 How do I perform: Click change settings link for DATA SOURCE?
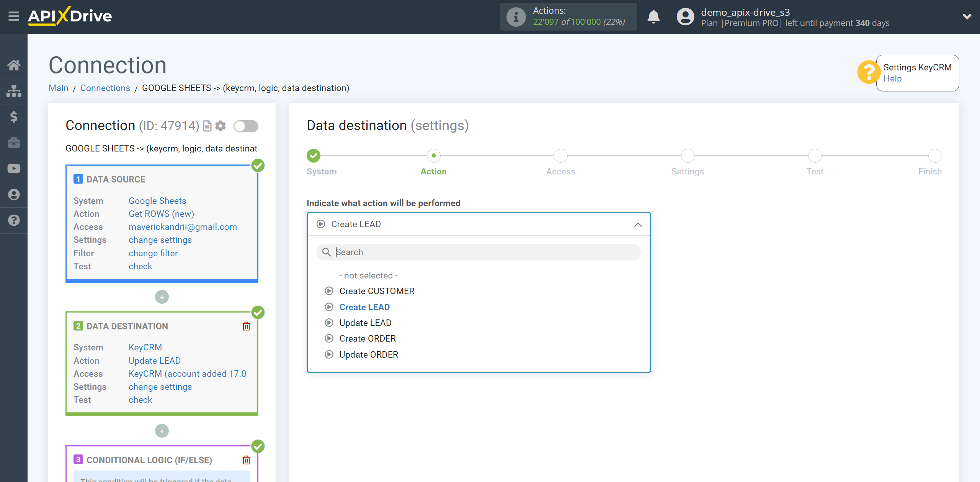(159, 240)
